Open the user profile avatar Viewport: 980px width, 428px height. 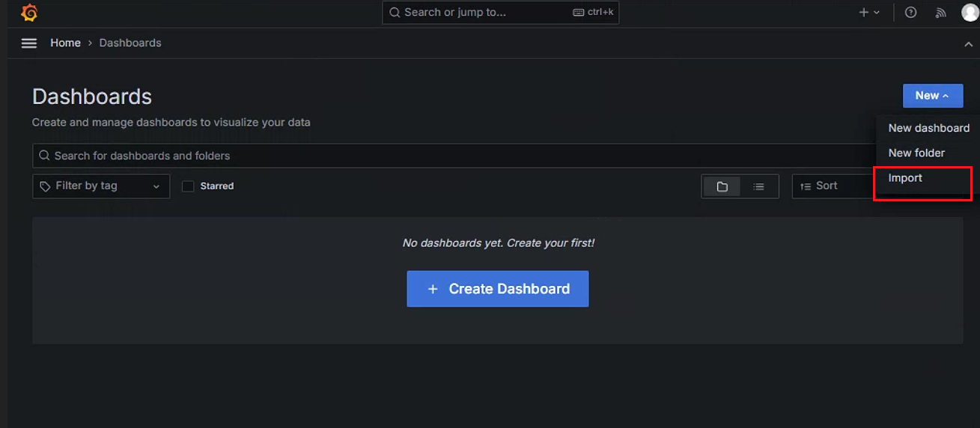[970, 13]
